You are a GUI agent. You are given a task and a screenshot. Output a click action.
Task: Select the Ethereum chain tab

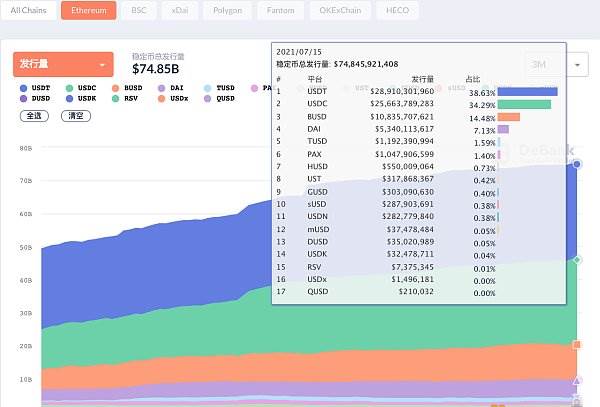89,10
